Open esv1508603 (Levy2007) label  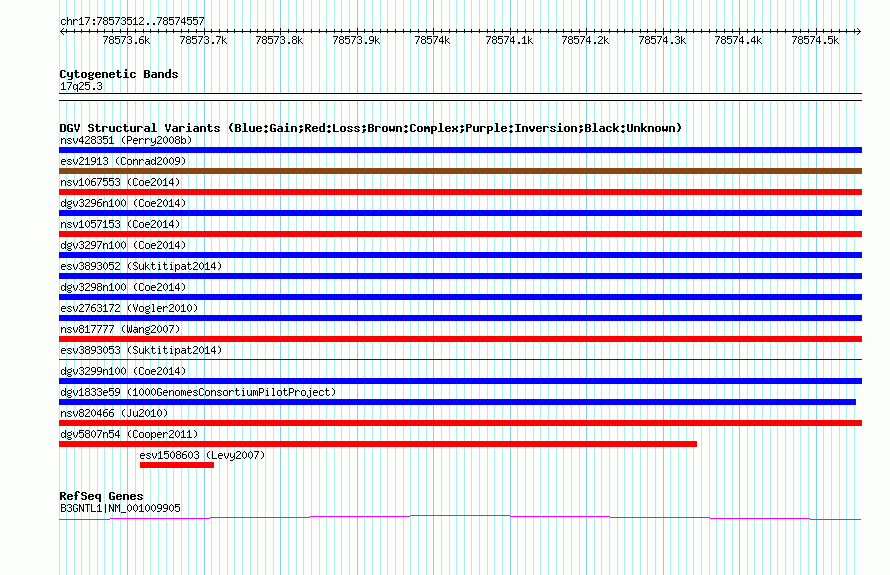(x=202, y=455)
